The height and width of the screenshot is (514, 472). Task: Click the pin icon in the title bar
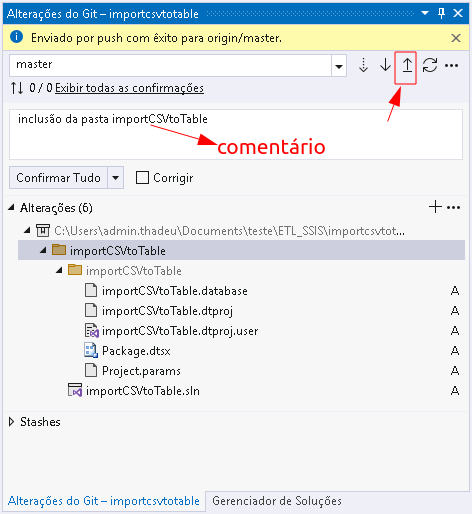441,13
